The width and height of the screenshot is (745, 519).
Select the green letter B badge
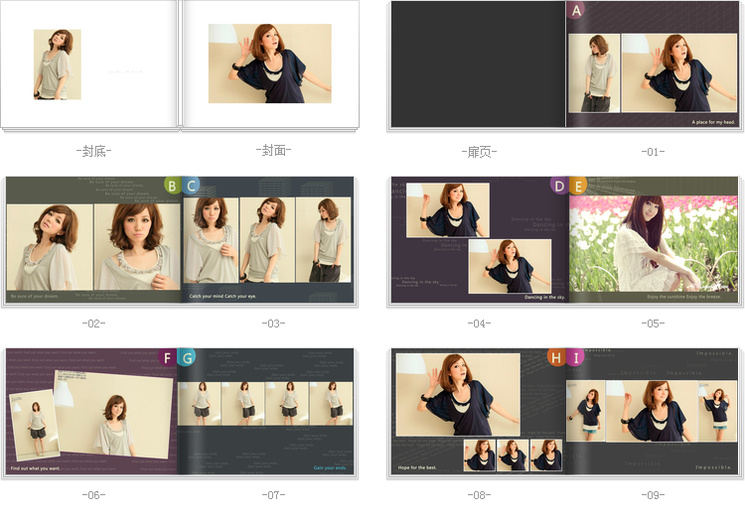tap(172, 185)
